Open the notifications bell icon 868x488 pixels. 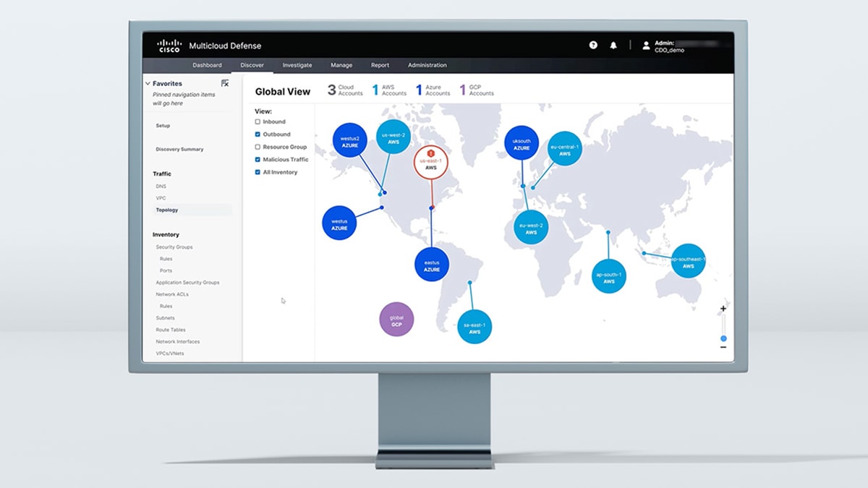point(613,45)
